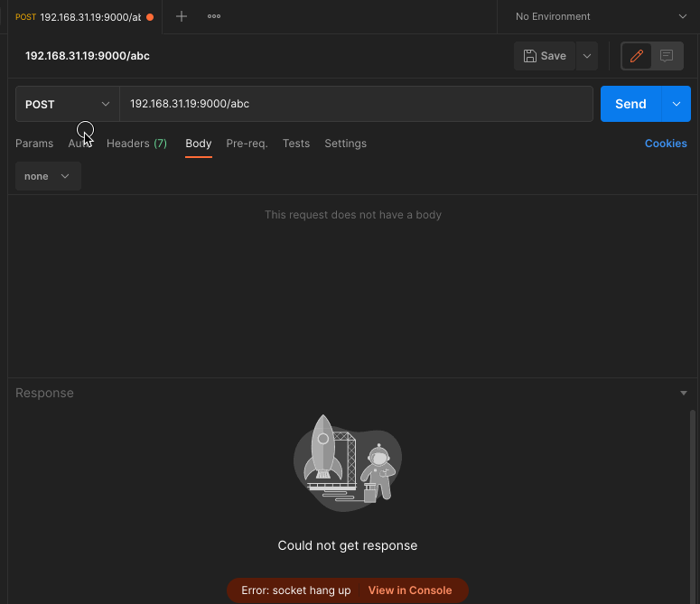Open the Cookies link
Screen dimensions: 700x604
[666, 144]
